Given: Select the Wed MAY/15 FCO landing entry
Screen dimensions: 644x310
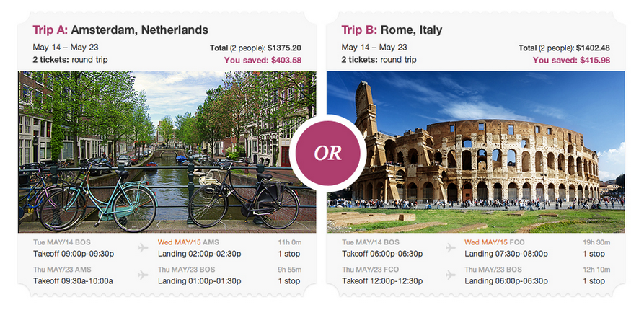Looking at the screenshot, I should pyautogui.click(x=508, y=248).
